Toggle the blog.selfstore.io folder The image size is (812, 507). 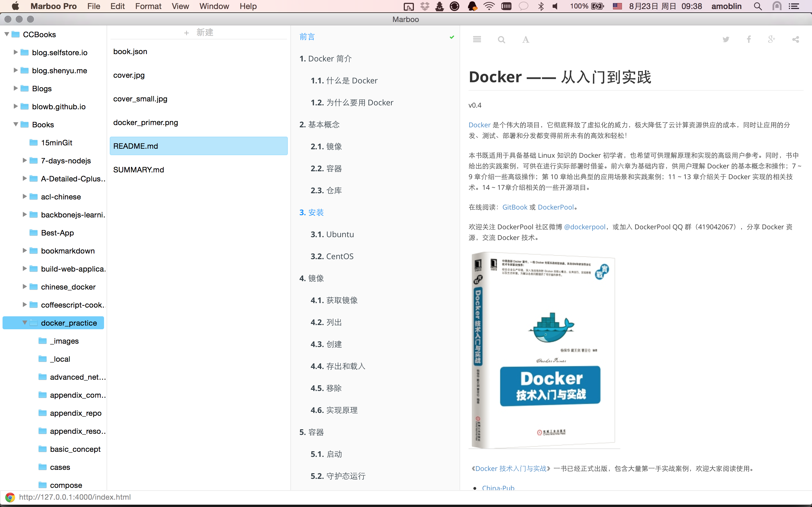(15, 53)
